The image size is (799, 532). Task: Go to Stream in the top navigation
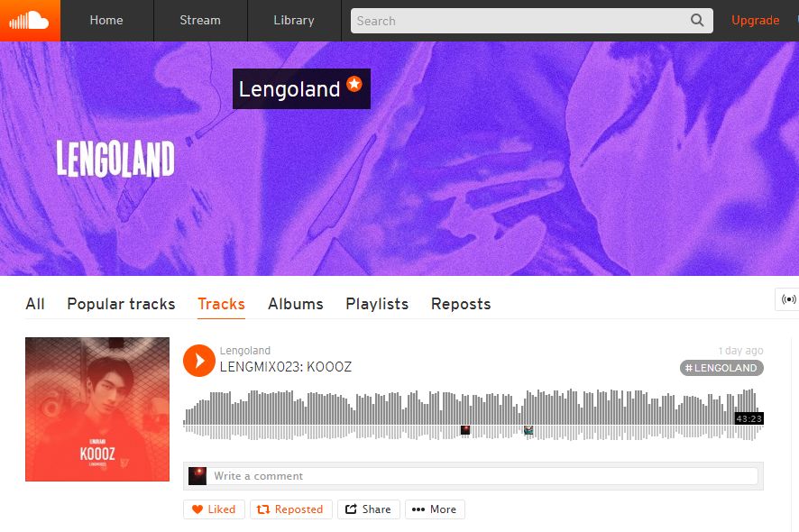tap(200, 21)
